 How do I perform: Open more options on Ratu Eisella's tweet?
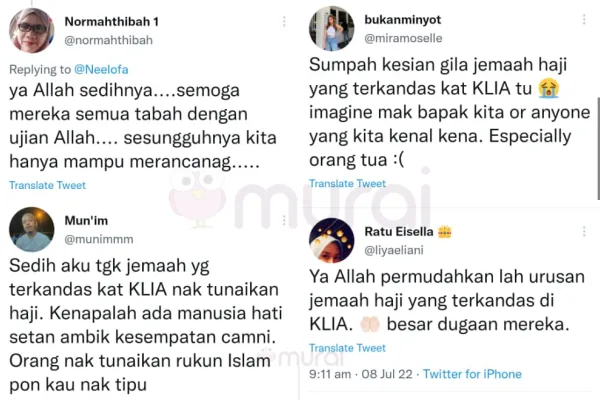tap(584, 231)
